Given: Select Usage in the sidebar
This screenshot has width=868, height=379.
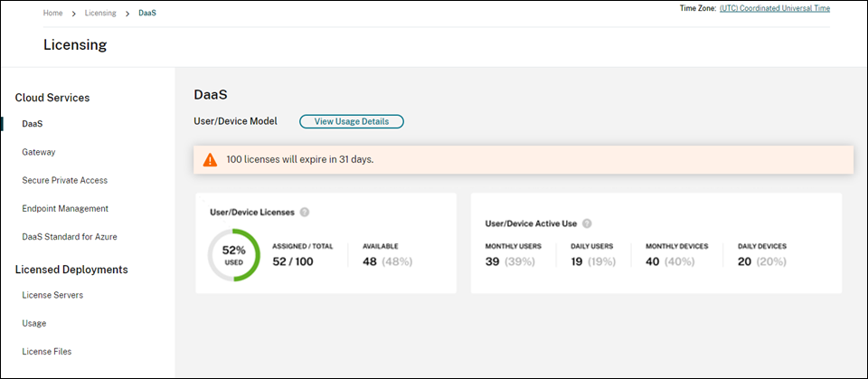Looking at the screenshot, I should pyautogui.click(x=34, y=323).
